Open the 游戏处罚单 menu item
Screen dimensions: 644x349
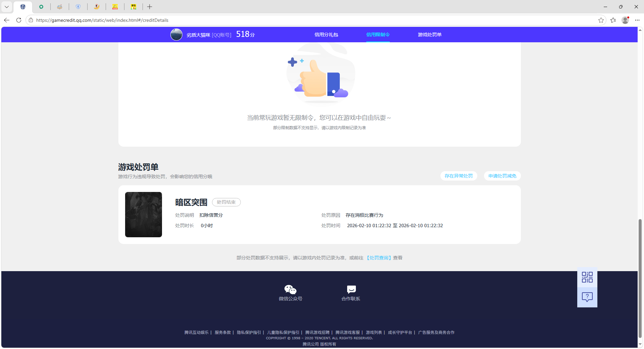point(430,35)
